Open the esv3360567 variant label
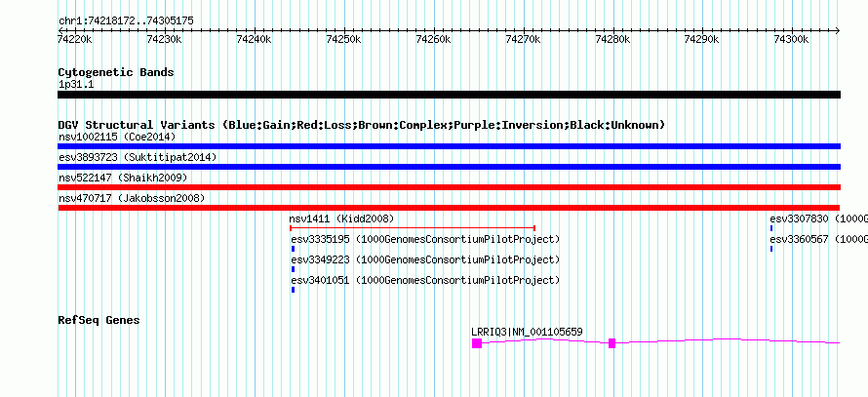The height and width of the screenshot is (397, 868). coord(818,239)
